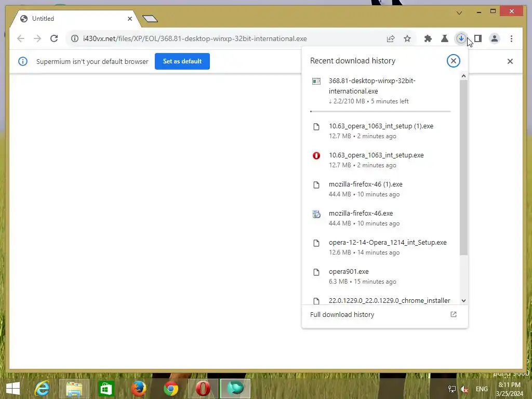
Task: Click the download list scrollbar thumb
Action: tap(463, 168)
